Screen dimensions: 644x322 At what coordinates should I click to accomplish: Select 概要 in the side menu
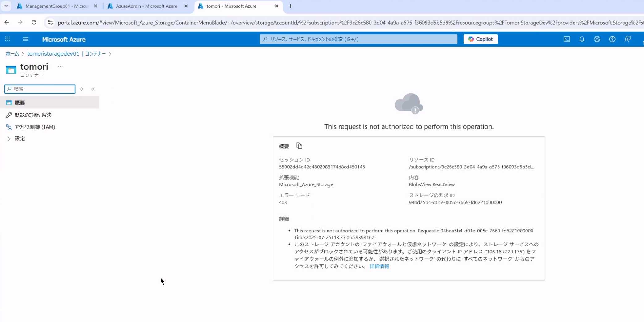[20, 103]
